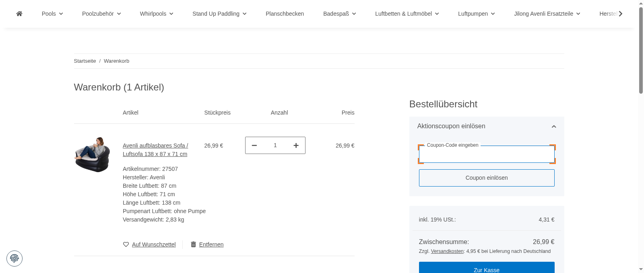Viewport: 644px width, 273px height.
Task: Click the inflatable sofa product thumbnail
Action: point(92,154)
